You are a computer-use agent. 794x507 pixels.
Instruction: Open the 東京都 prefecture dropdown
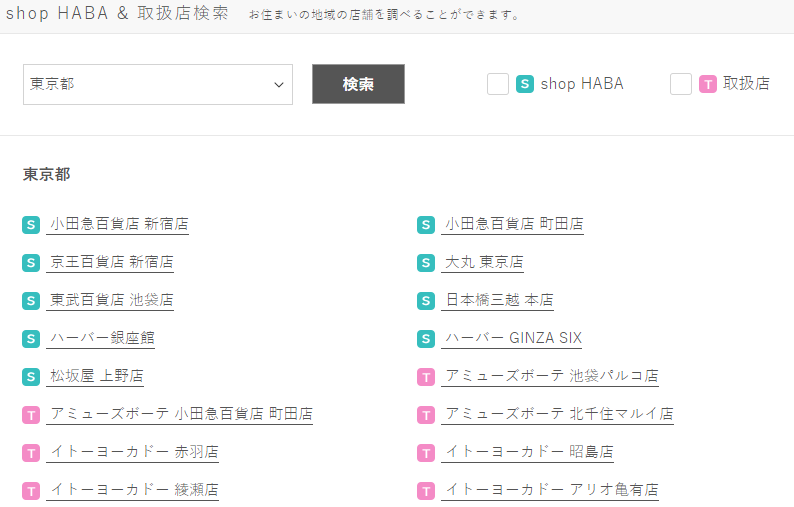pyautogui.click(x=157, y=85)
